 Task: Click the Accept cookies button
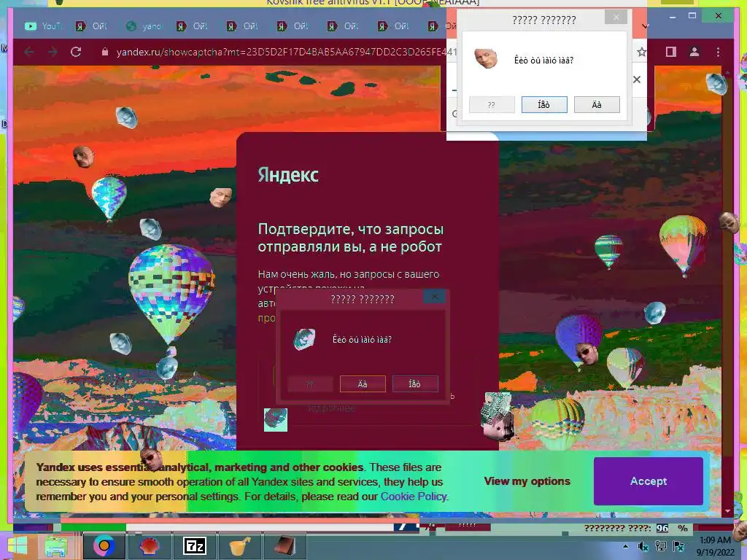pos(649,481)
